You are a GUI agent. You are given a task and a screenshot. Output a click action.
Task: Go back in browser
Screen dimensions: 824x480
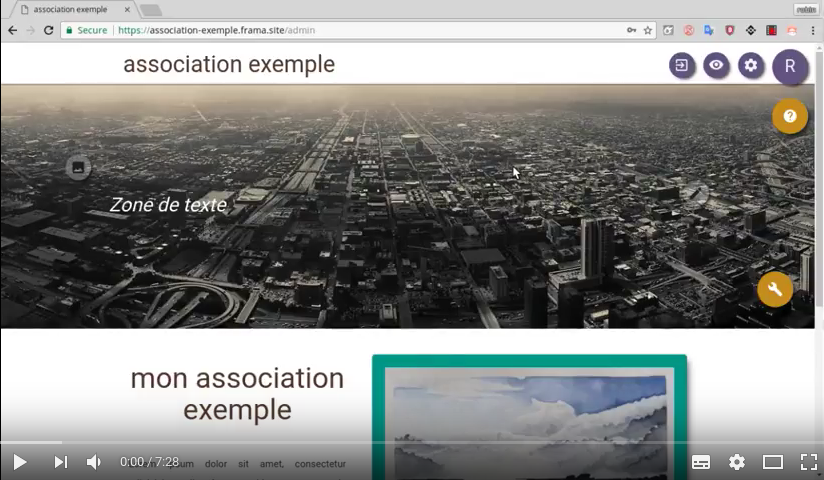coord(13,30)
